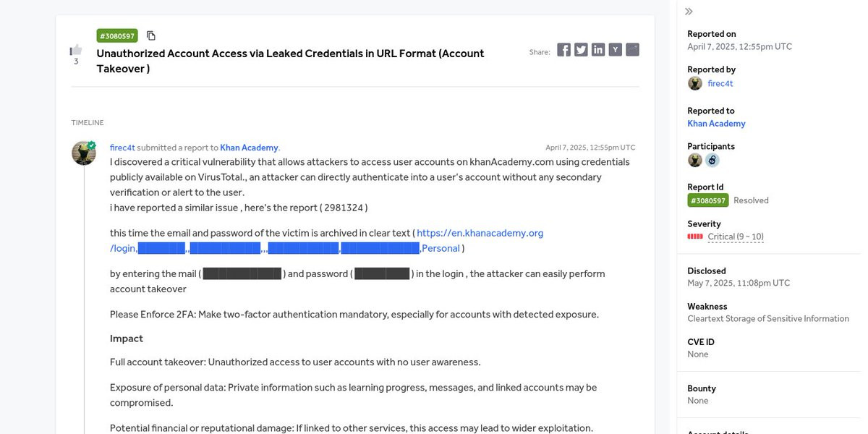The image size is (868, 434).
Task: Copy report ID using clipboard icon
Action: (151, 35)
